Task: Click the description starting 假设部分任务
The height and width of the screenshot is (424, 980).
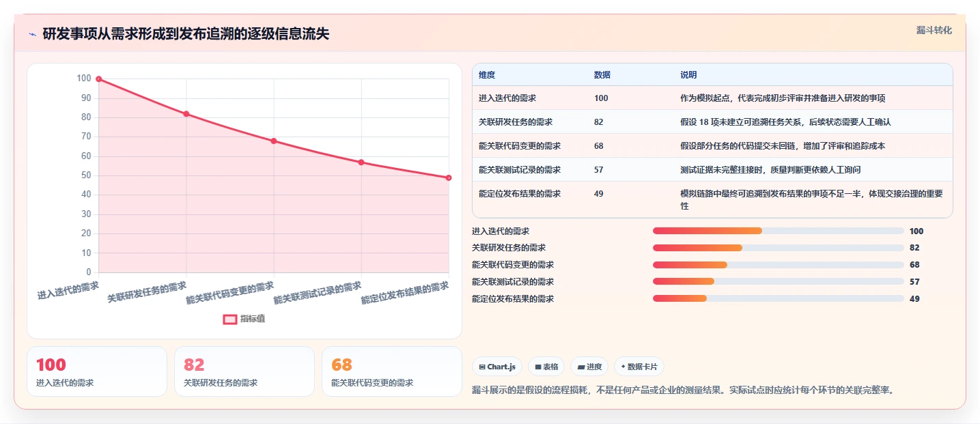Action: click(783, 146)
